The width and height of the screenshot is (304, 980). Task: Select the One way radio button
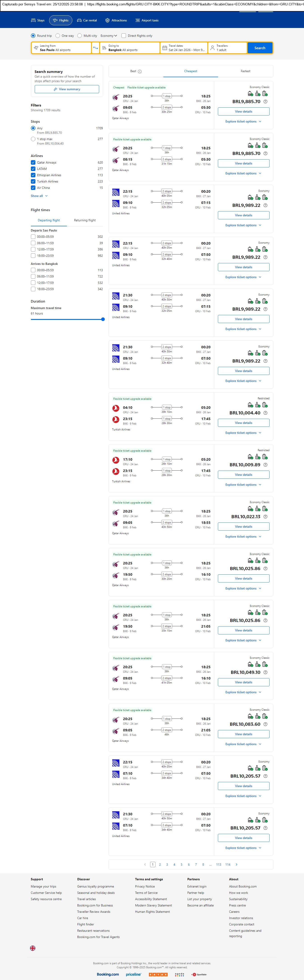[58, 36]
